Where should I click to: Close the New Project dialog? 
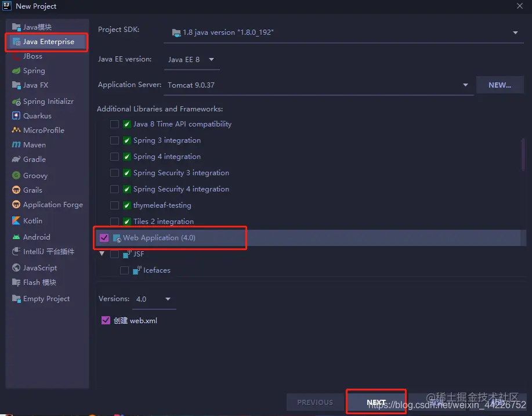520,6
